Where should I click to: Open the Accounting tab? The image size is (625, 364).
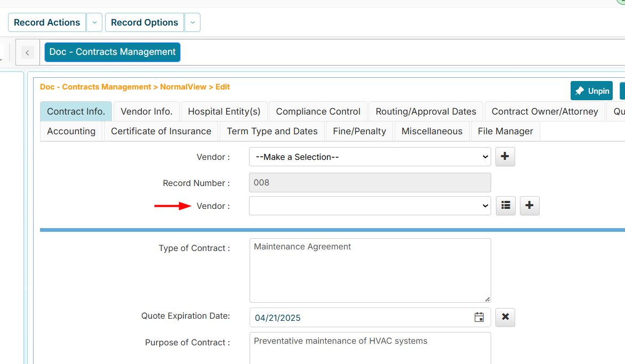71,131
